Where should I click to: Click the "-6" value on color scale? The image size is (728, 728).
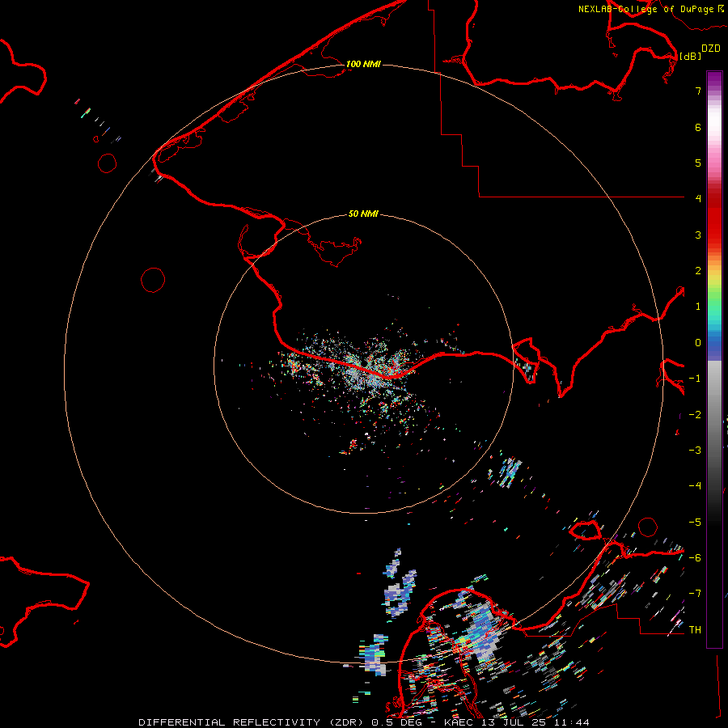click(695, 558)
